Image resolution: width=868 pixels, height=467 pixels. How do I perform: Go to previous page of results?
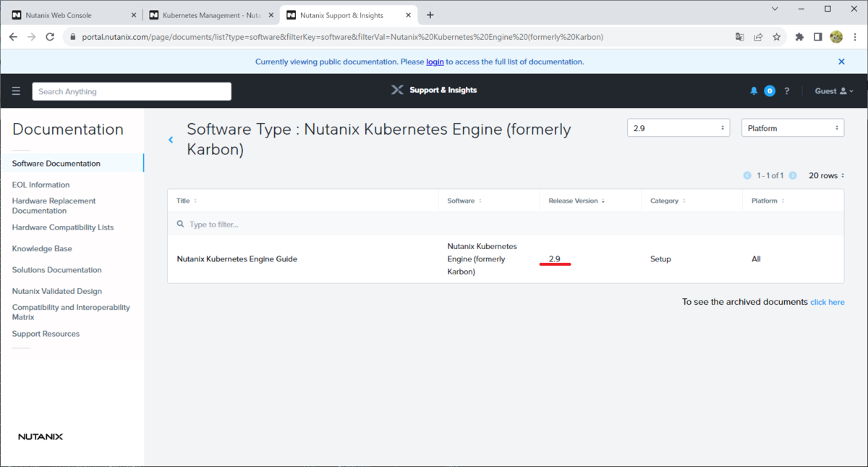(747, 176)
